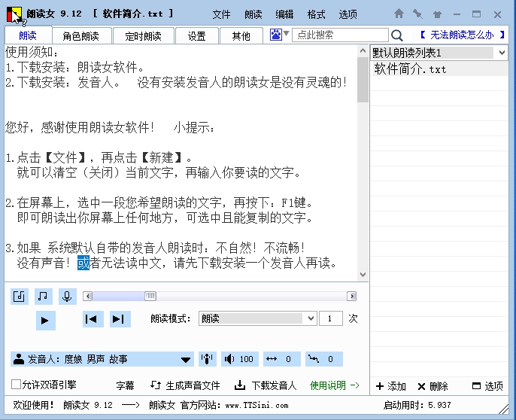Open the 使用说明 link

pos(334,385)
